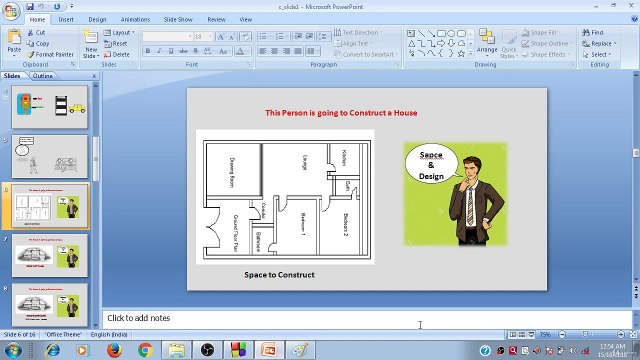Screen dimensions: 640x360
Task: Close the slides pane
Action: pos(94,76)
